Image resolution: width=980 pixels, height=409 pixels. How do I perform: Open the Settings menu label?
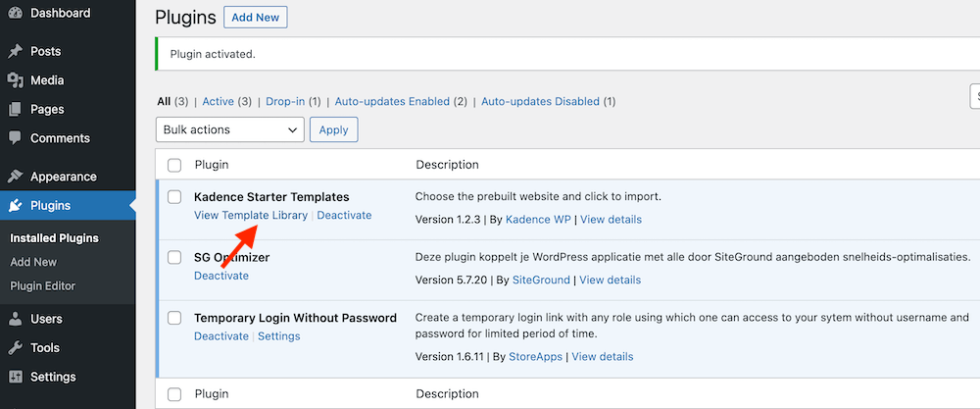(x=53, y=377)
